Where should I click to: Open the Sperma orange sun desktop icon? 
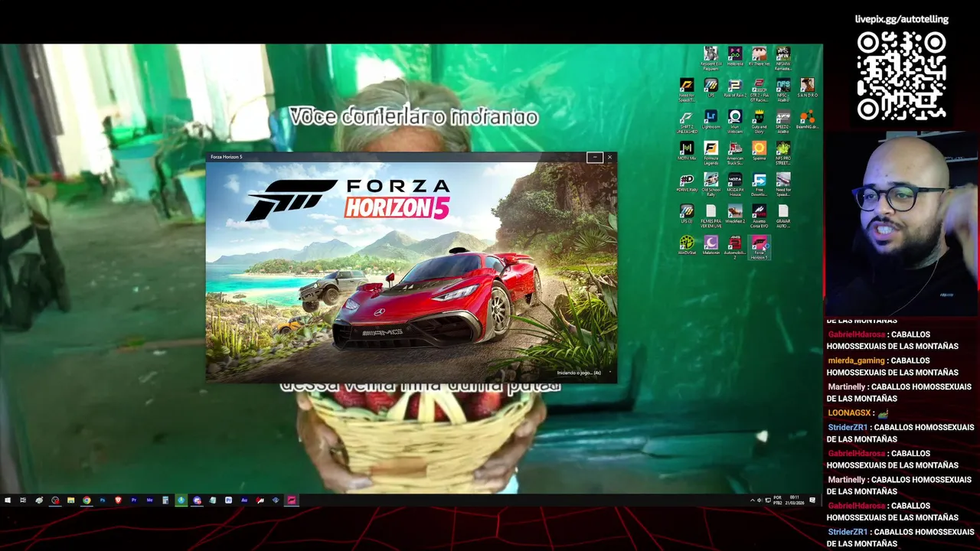(x=759, y=152)
